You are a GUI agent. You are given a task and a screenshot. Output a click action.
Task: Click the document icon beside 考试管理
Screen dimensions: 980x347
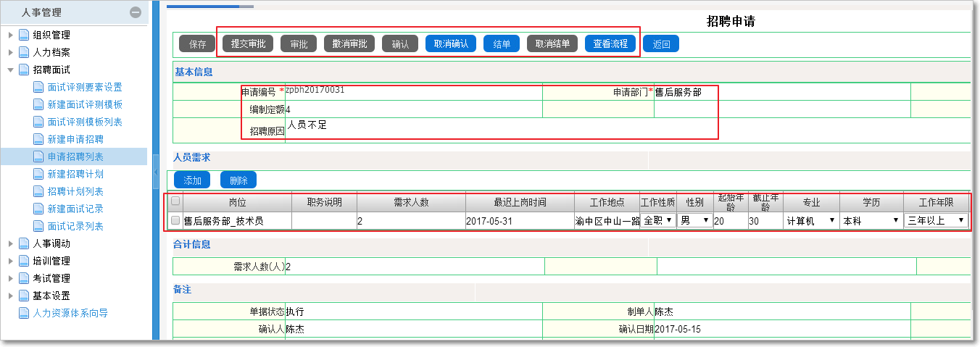pos(24,278)
